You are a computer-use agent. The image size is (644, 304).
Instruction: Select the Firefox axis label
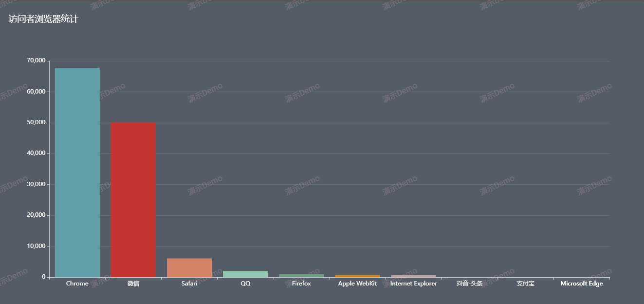tap(301, 284)
